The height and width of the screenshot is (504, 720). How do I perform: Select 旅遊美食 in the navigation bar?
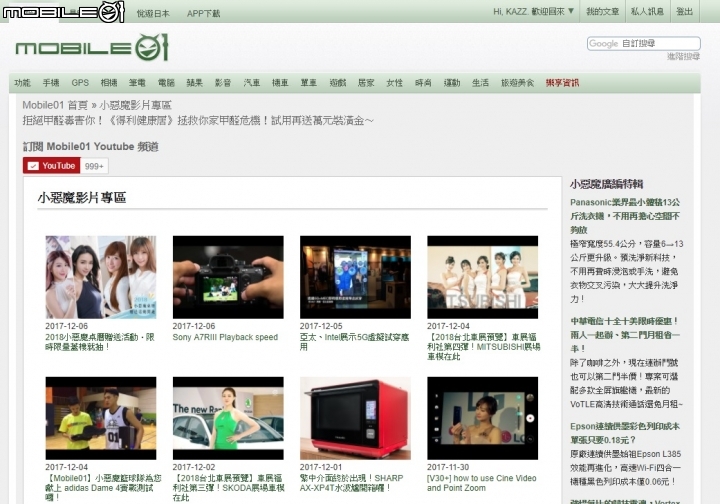(x=518, y=83)
